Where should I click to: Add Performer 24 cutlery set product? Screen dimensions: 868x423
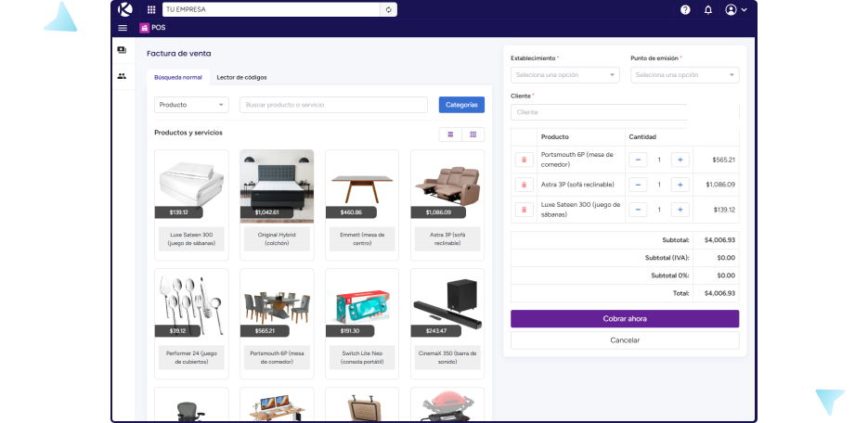pos(191,324)
